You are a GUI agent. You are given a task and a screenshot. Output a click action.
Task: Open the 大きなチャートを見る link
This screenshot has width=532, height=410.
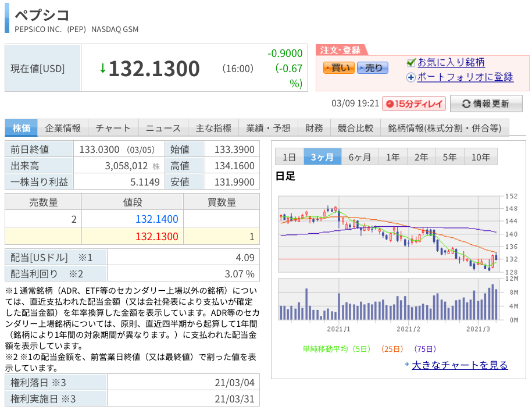(x=460, y=365)
